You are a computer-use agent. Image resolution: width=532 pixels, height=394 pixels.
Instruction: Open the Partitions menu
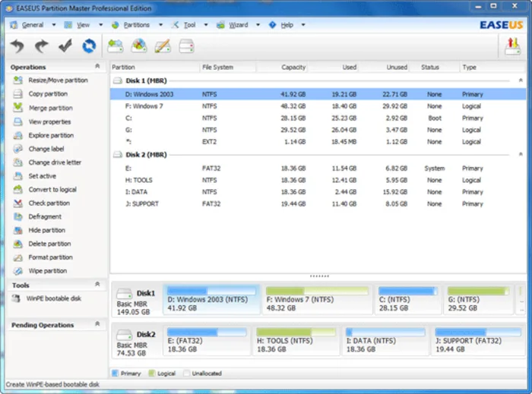coord(136,25)
